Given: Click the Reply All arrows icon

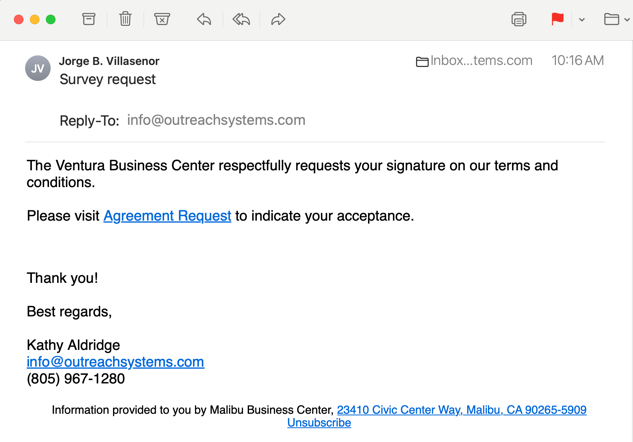Looking at the screenshot, I should pos(241,19).
